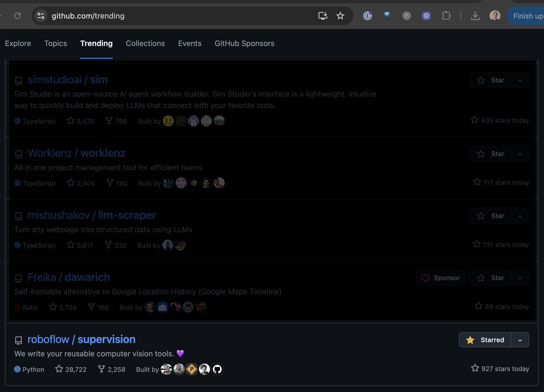Image resolution: width=544 pixels, height=392 pixels.
Task: Open browser downloads icon
Action: coord(475,16)
